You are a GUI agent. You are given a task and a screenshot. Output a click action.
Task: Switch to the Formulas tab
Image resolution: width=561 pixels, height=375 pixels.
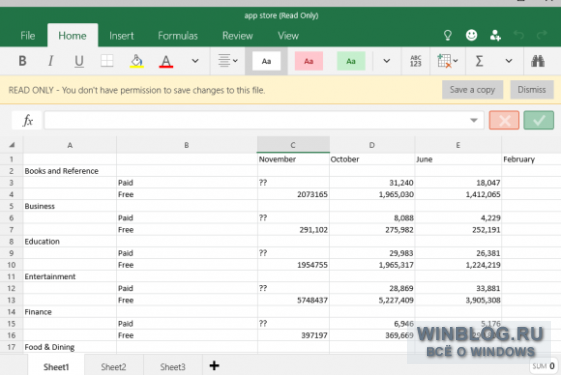[177, 36]
